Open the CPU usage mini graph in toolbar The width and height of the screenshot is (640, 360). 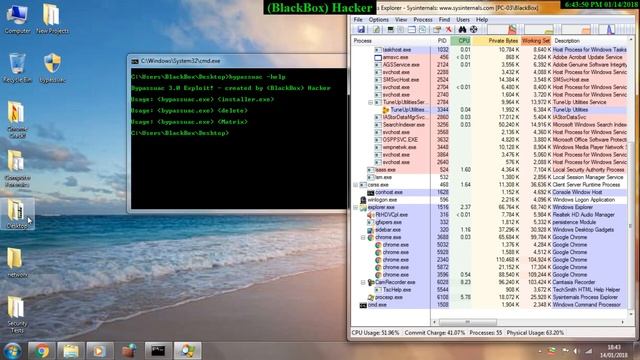coord(502,29)
